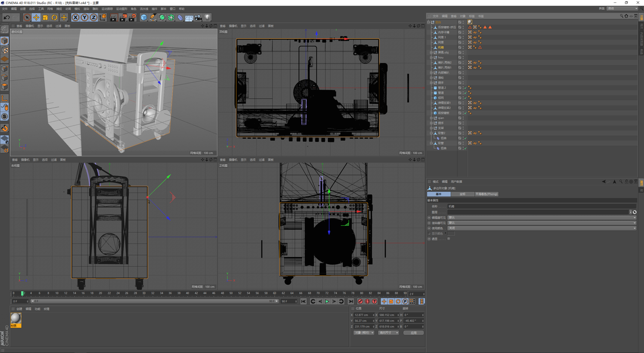644x353 pixels.
Task: Select the Rotate tool
Action: click(x=54, y=18)
